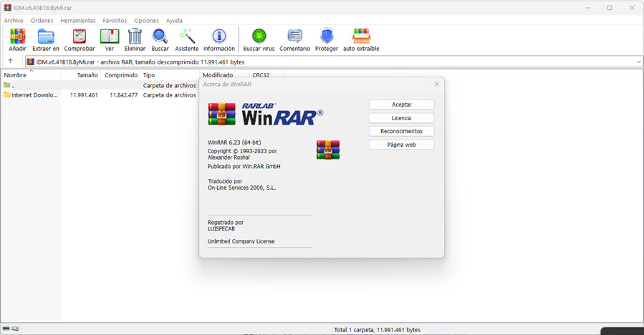
Task: Open the Archivo menu
Action: pyautogui.click(x=14, y=21)
